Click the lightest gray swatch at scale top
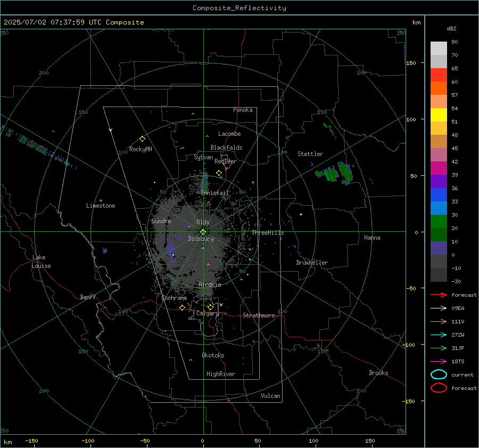479x448 pixels. (439, 48)
